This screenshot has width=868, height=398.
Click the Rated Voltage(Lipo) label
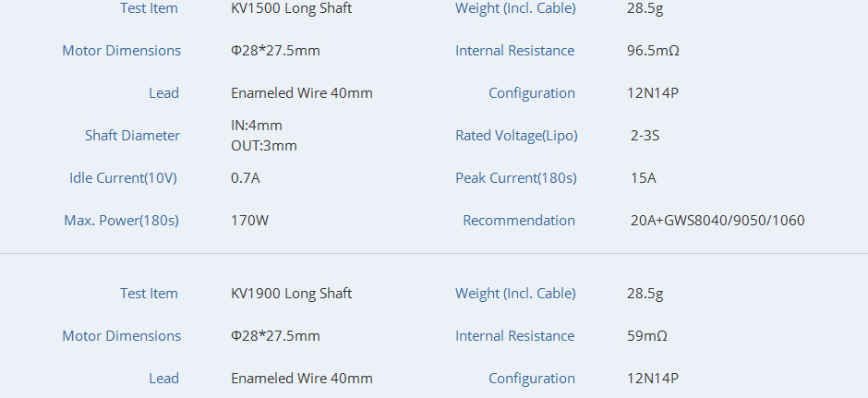[516, 136]
